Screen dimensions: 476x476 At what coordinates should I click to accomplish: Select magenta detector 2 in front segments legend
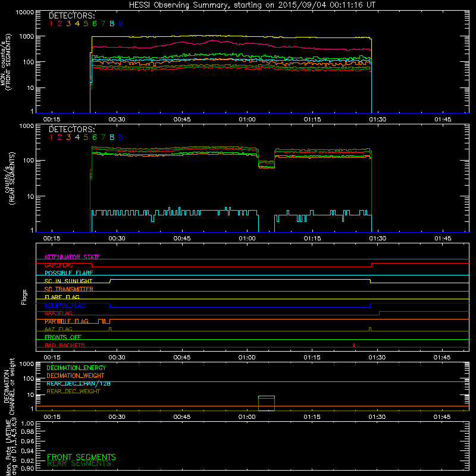point(60,24)
